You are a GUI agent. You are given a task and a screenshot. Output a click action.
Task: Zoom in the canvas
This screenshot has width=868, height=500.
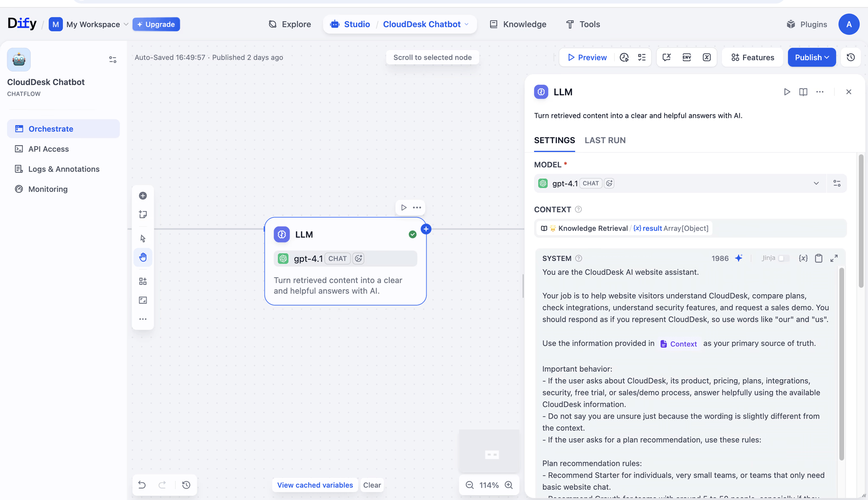(x=509, y=485)
